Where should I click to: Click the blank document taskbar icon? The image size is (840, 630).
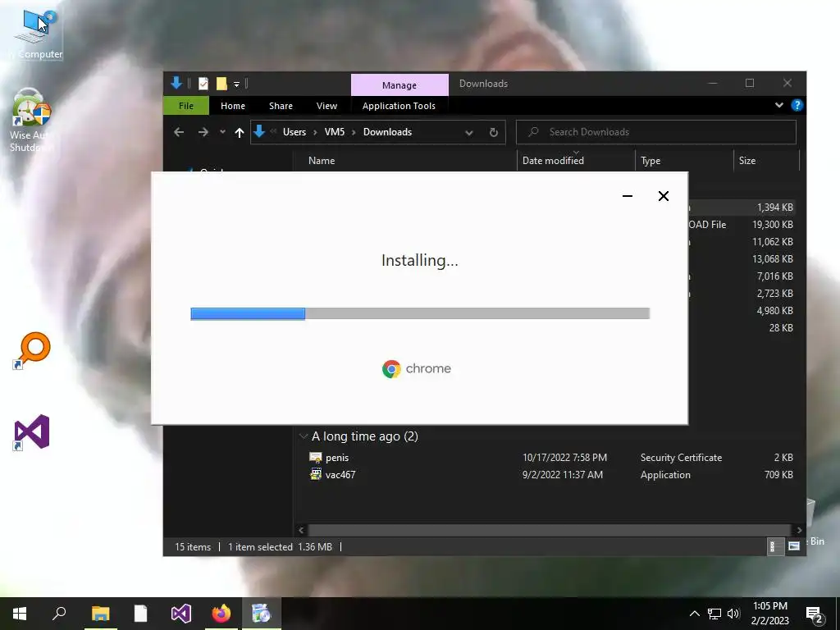click(140, 614)
